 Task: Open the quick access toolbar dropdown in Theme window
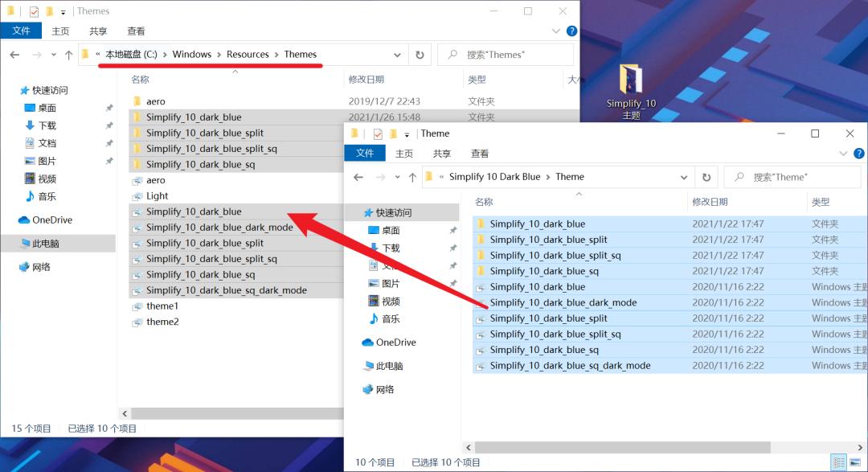coord(407,134)
